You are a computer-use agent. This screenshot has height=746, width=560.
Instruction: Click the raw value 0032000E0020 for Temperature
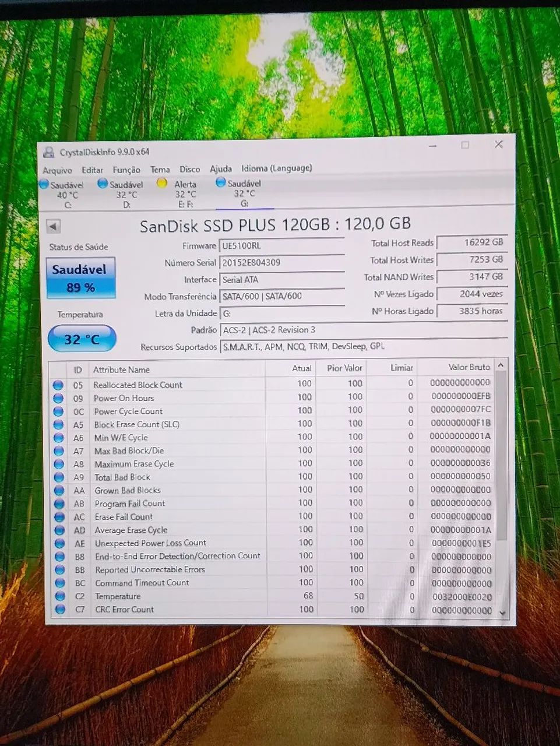pyautogui.click(x=462, y=597)
